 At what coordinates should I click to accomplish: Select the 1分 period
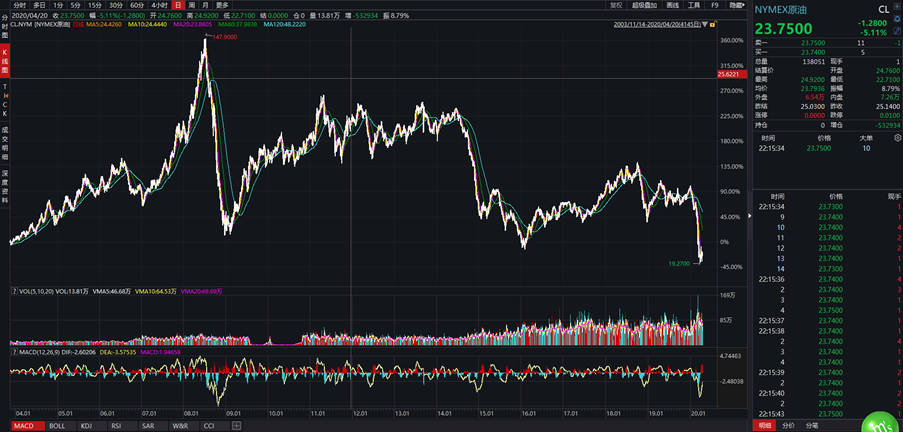click(58, 5)
